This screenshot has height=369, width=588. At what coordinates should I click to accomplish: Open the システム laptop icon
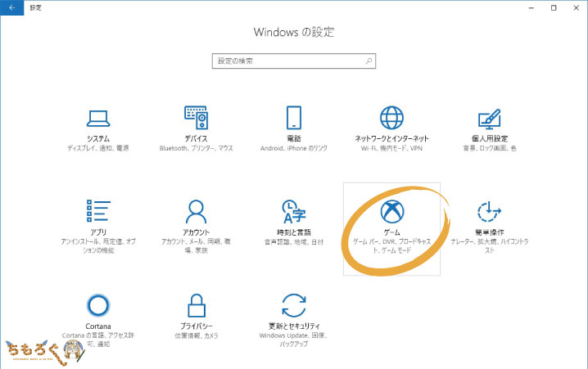pyautogui.click(x=98, y=119)
